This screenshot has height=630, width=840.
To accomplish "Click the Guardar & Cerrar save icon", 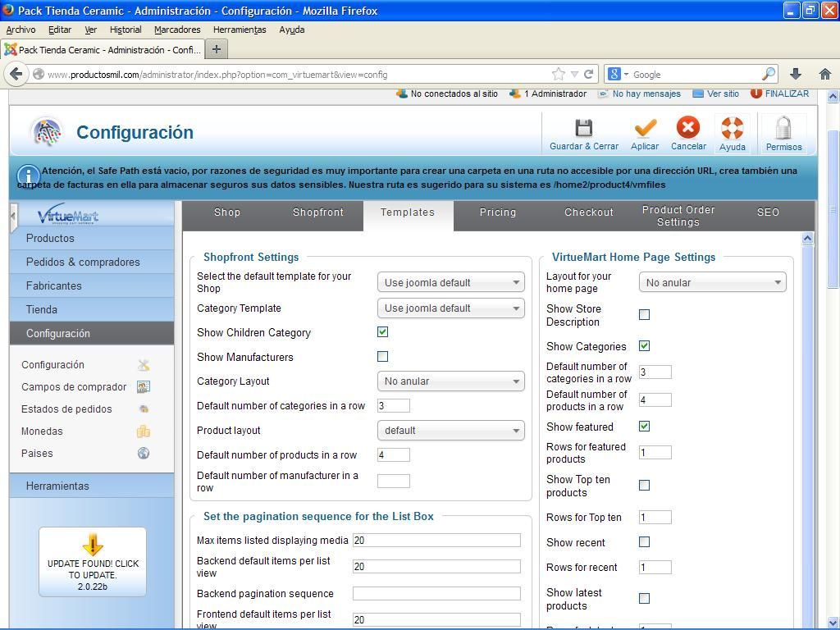I will point(583,129).
